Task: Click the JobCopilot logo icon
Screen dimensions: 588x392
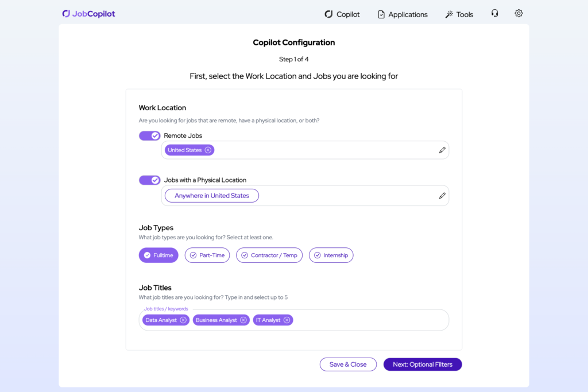Action: 65,13
